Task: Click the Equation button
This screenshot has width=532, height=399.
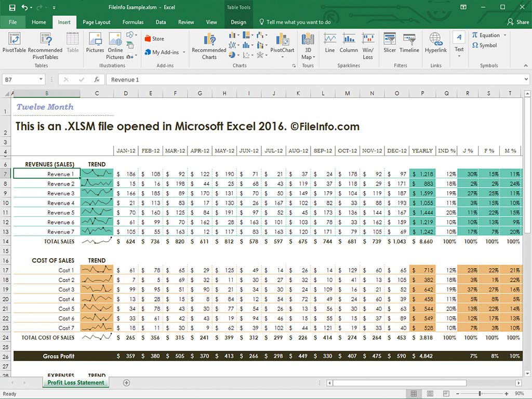Action: pos(486,35)
